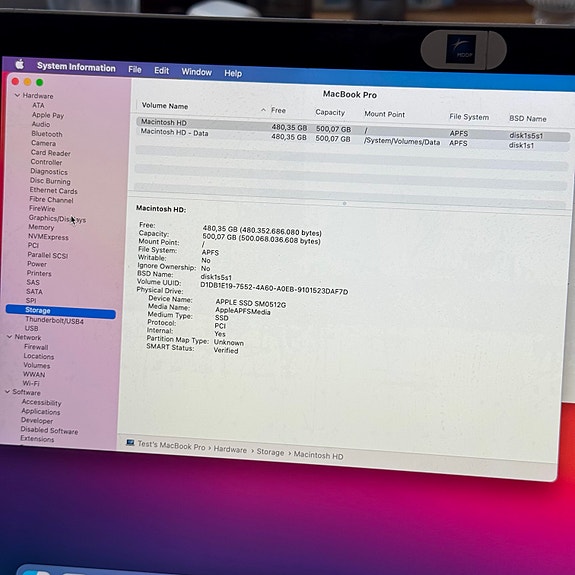Collapse the Hardware section

[x=17, y=95]
